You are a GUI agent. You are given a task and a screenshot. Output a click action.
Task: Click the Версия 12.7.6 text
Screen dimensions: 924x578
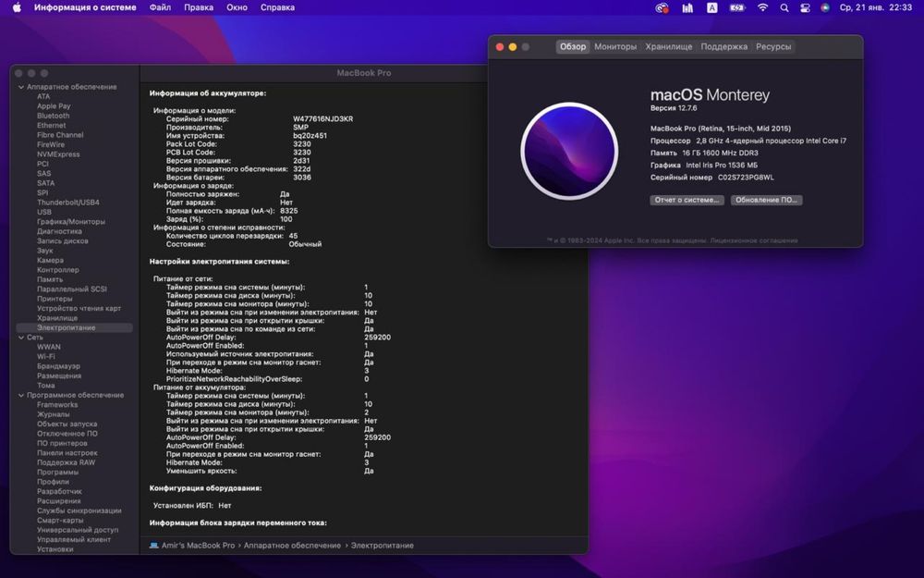[x=674, y=108]
